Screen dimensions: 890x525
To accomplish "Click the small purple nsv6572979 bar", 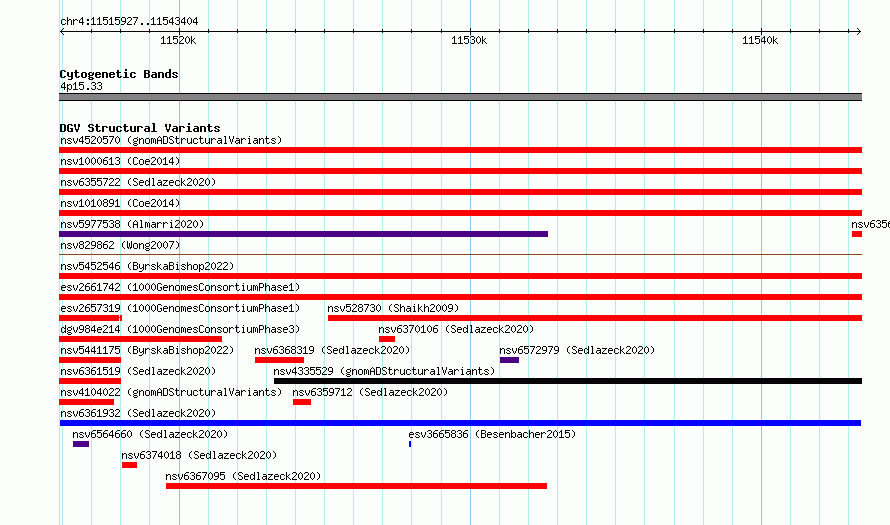I will click(x=509, y=360).
